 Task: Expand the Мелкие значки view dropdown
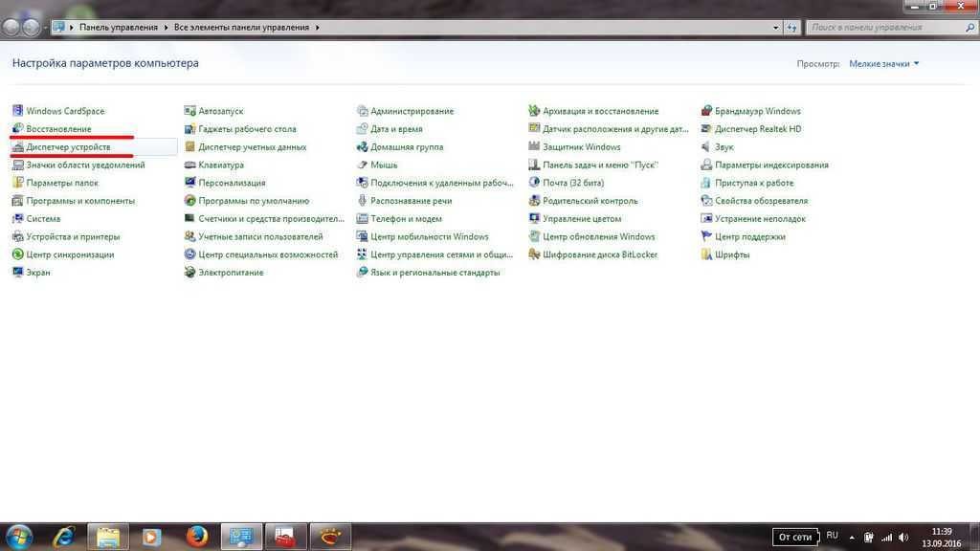click(x=883, y=64)
